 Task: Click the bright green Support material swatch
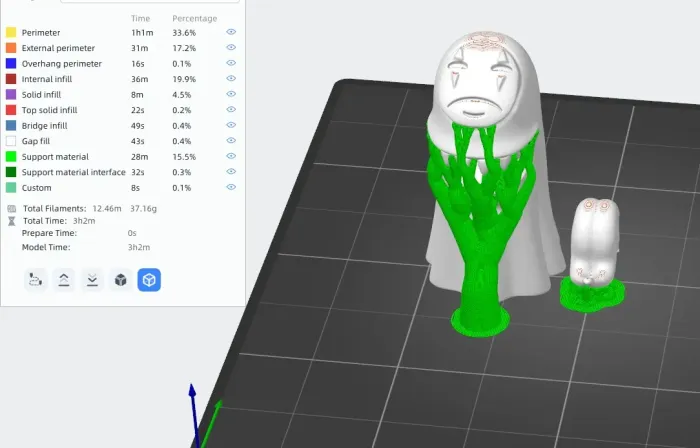11,157
